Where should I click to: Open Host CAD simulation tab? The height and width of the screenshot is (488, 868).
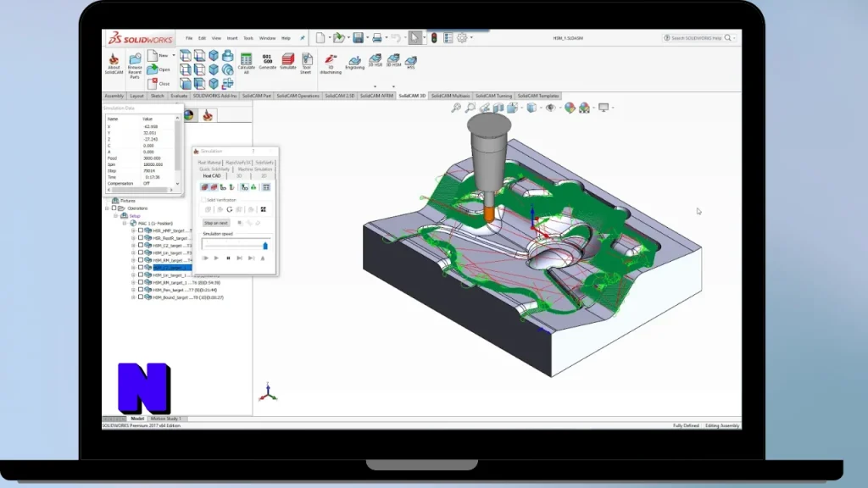[x=211, y=176]
